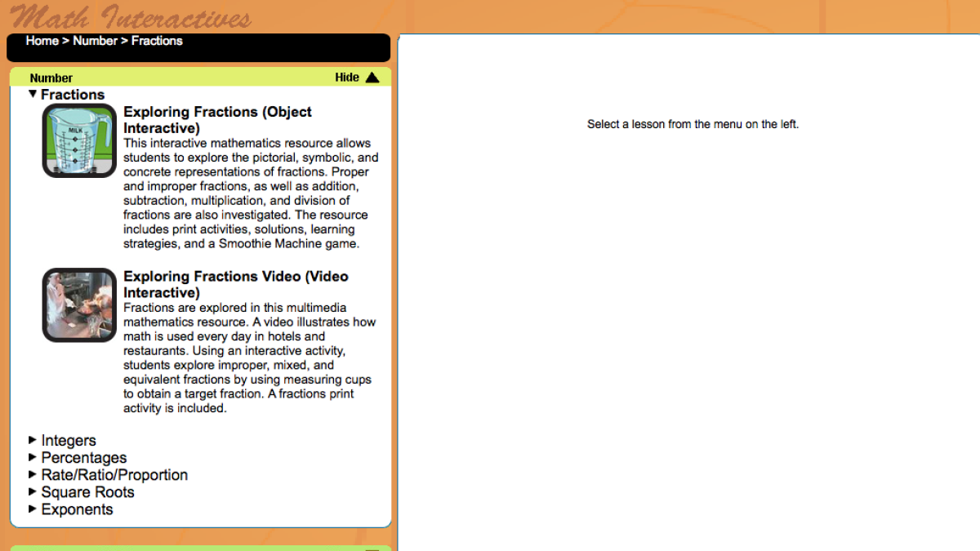Click the chef video thumbnail icon
This screenshot has height=551, width=980.
tap(78, 304)
